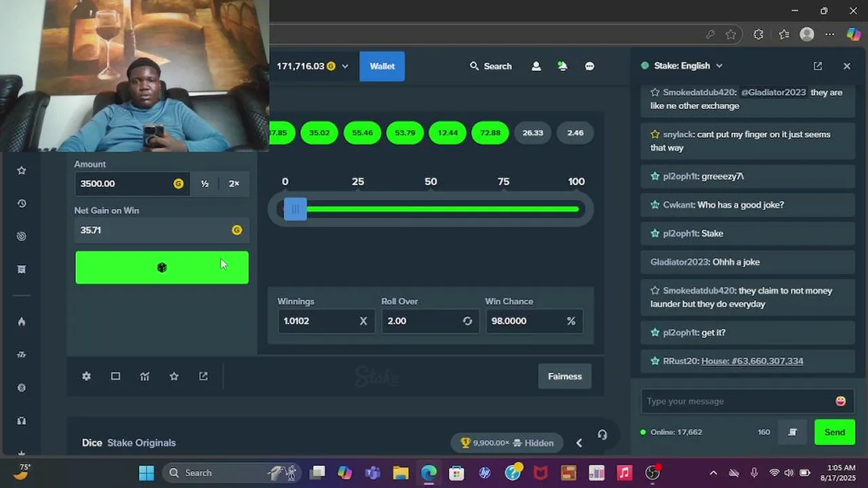868x488 pixels.
Task: Open emoji picker in chat input
Action: coord(841,401)
